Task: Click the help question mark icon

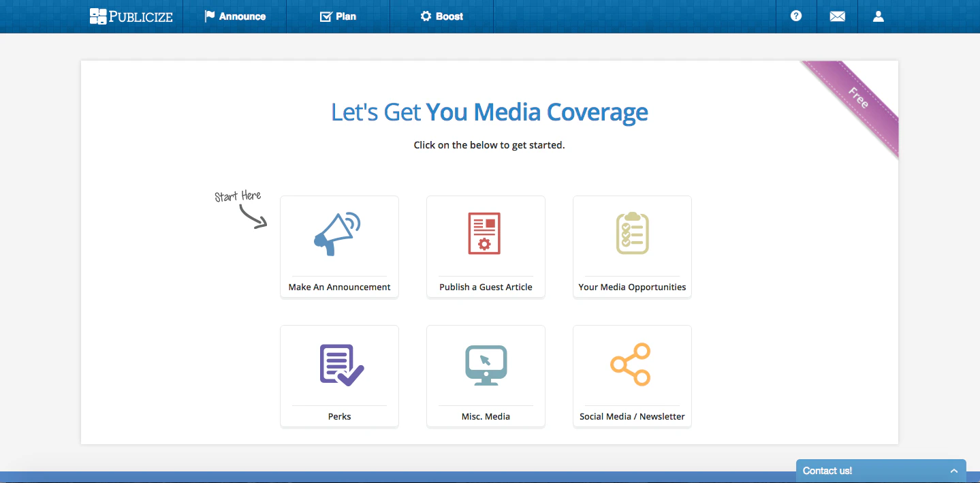Action: coord(796,16)
